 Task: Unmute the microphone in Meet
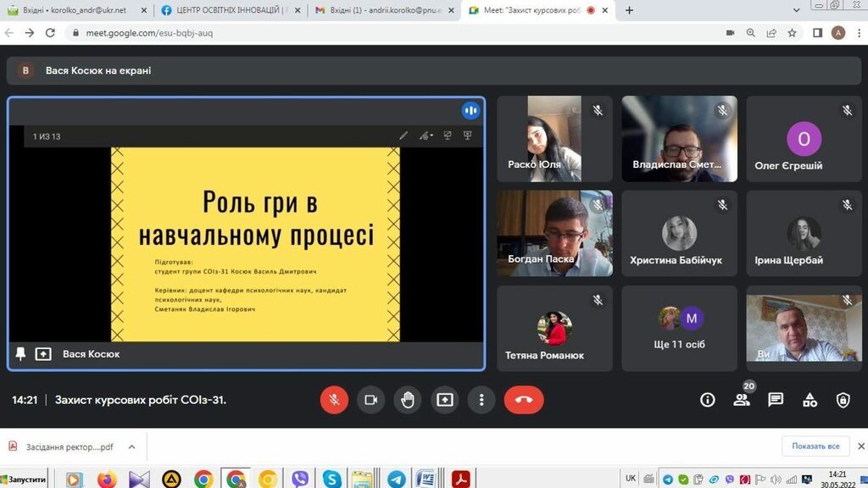point(334,400)
